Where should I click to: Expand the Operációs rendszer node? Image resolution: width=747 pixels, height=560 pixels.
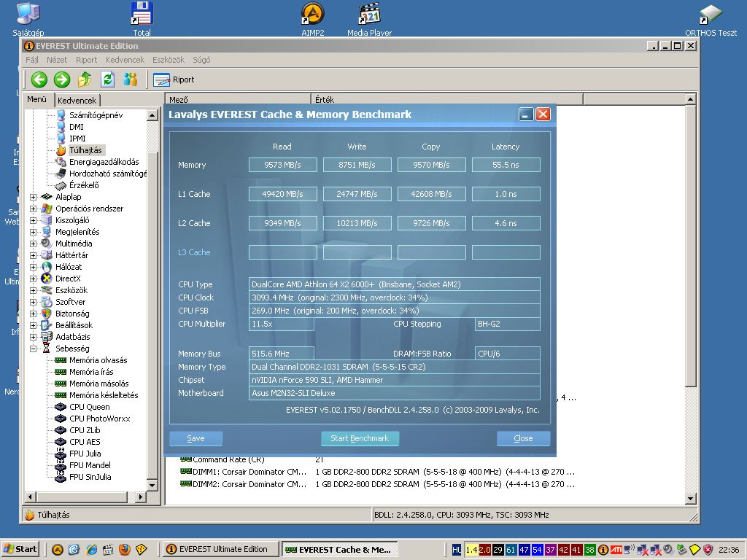pos(33,209)
